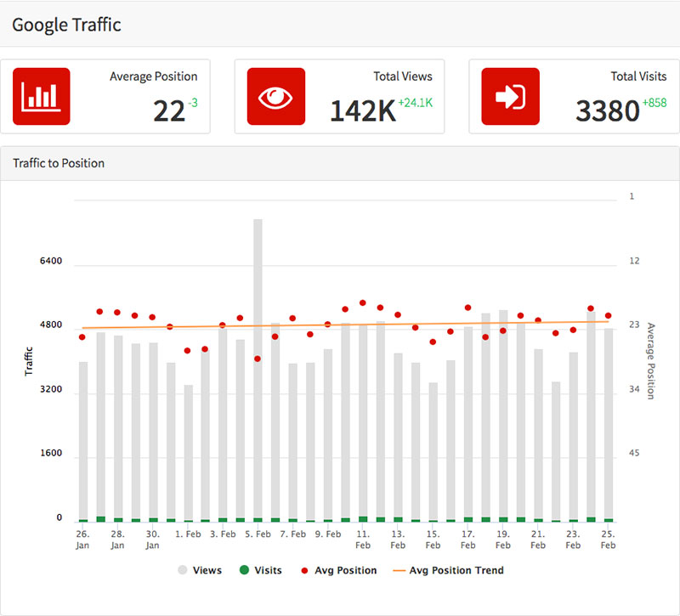Image resolution: width=680 pixels, height=616 pixels.
Task: Click the green Visits bar at 11. Feb
Action: 363,519
